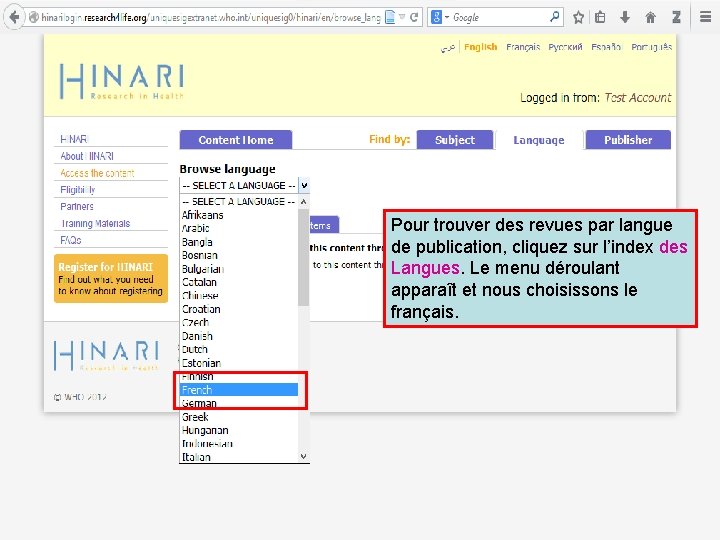Click the Publisher find-by tab

[628, 140]
